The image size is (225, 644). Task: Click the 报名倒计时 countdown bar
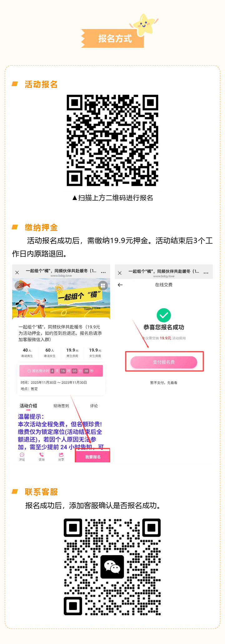[x=61, y=371]
